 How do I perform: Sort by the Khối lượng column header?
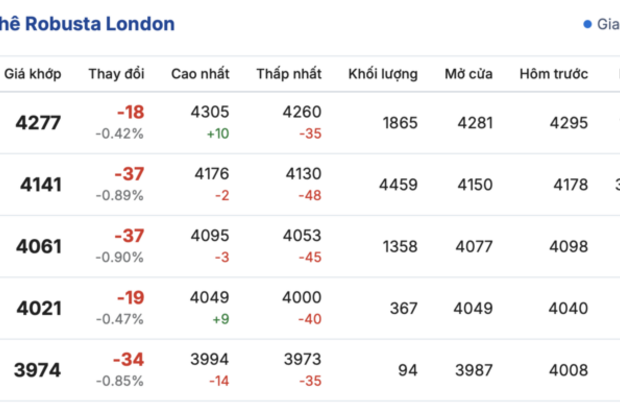click(x=383, y=74)
